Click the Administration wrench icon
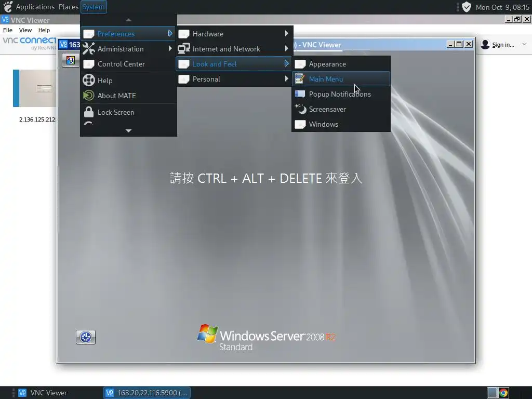The image size is (532, 399). pyautogui.click(x=89, y=48)
